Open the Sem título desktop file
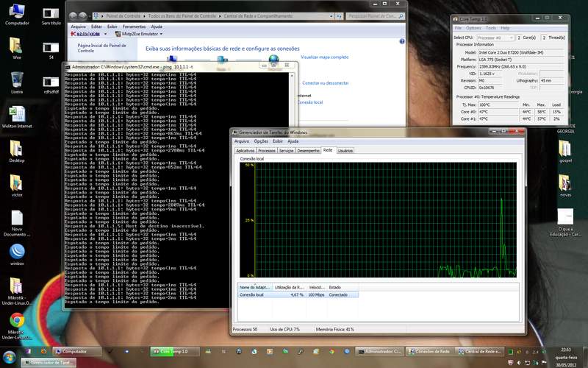The height and width of the screenshot is (368, 588). point(51,15)
